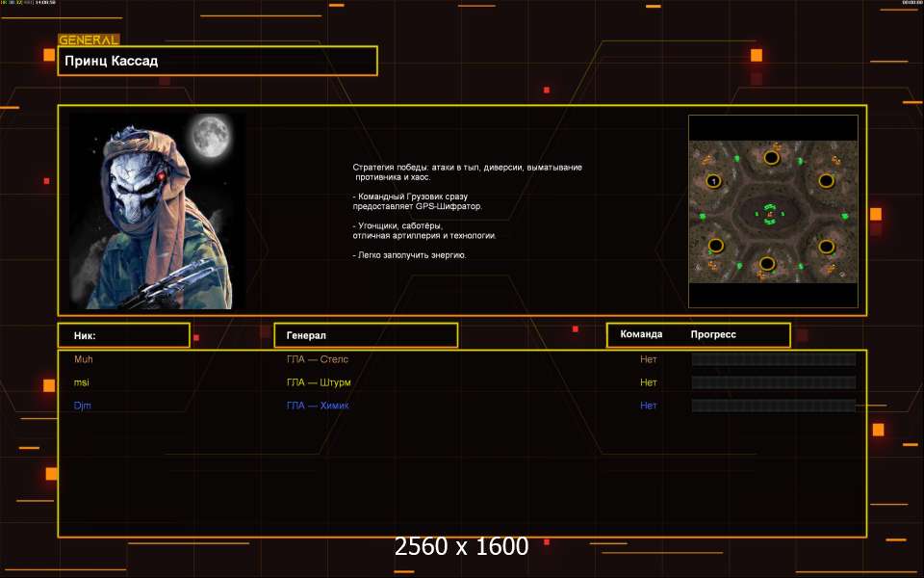Select player Muh in the list

[x=84, y=359]
